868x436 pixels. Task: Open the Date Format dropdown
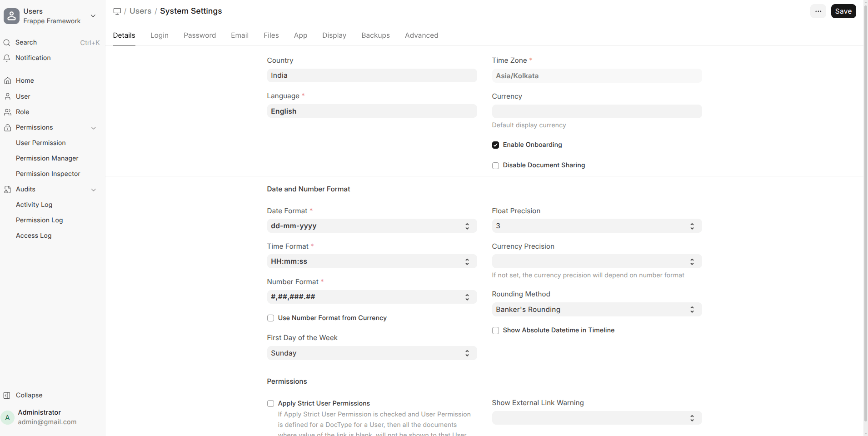[x=371, y=226]
